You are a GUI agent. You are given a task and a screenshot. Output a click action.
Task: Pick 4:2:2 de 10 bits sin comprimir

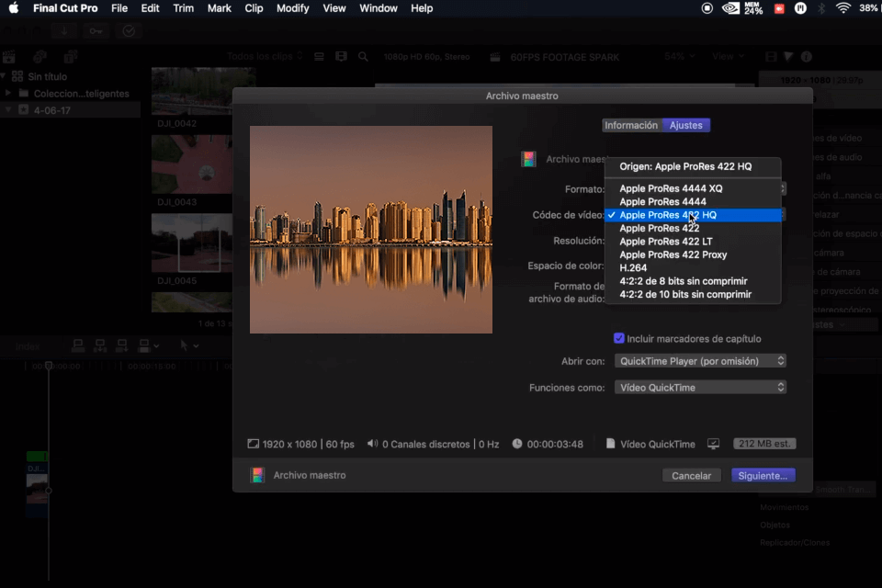(693, 294)
